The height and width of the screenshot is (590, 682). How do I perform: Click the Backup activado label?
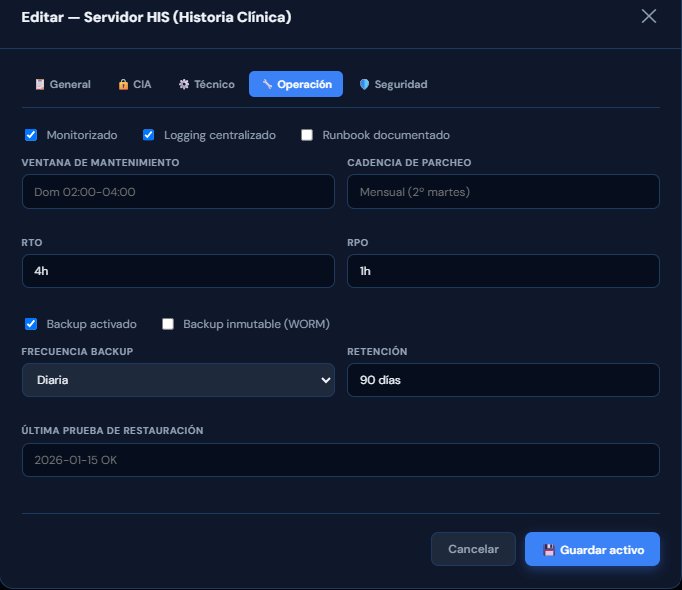click(x=91, y=324)
